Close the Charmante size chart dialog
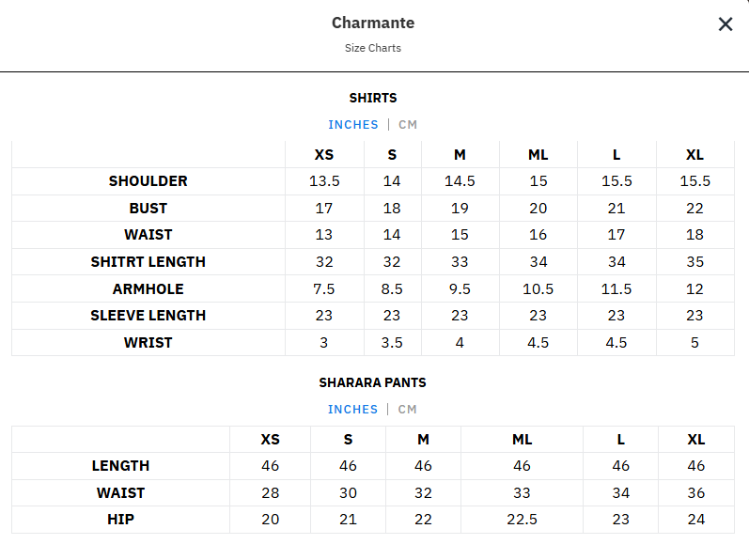 click(x=725, y=24)
